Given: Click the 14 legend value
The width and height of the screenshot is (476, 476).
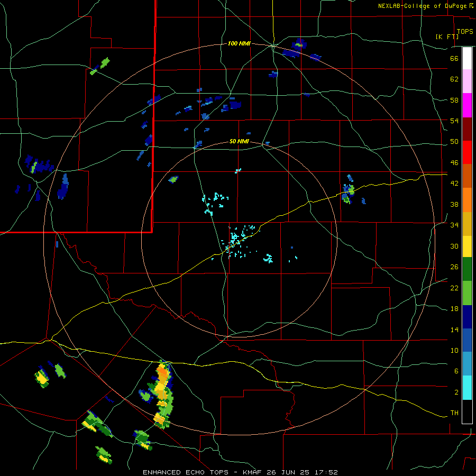Looking at the screenshot, I should click(x=454, y=329).
